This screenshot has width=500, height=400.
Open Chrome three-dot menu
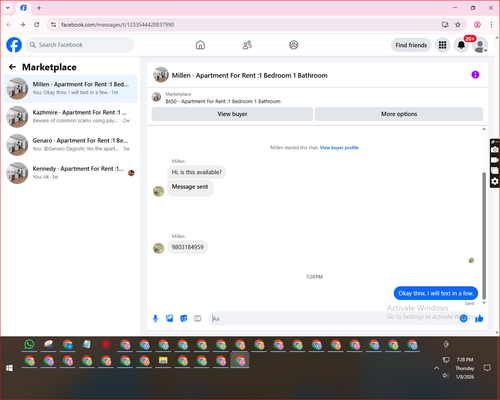click(491, 25)
